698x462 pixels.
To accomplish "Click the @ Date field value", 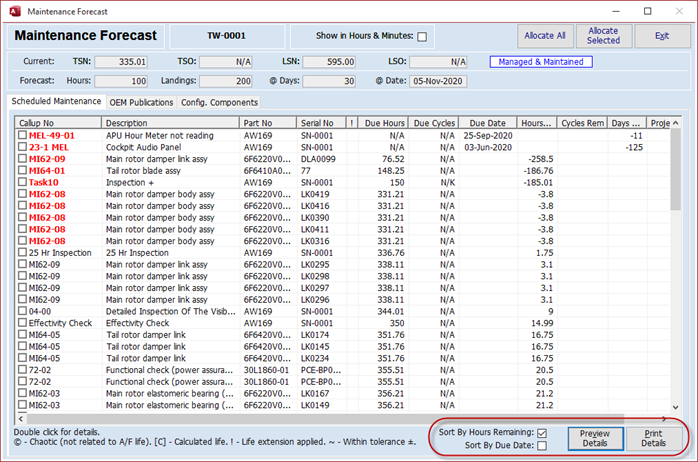I will tap(436, 81).
